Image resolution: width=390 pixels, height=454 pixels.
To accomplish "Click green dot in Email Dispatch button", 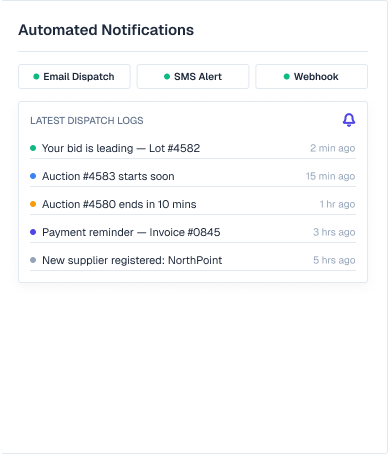I will pyautogui.click(x=36, y=77).
